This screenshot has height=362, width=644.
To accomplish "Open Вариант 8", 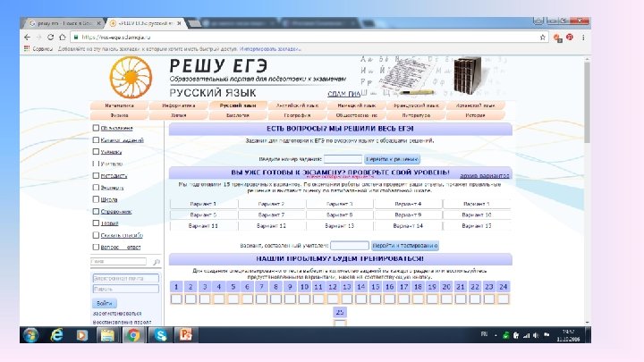I will click(x=340, y=215).
